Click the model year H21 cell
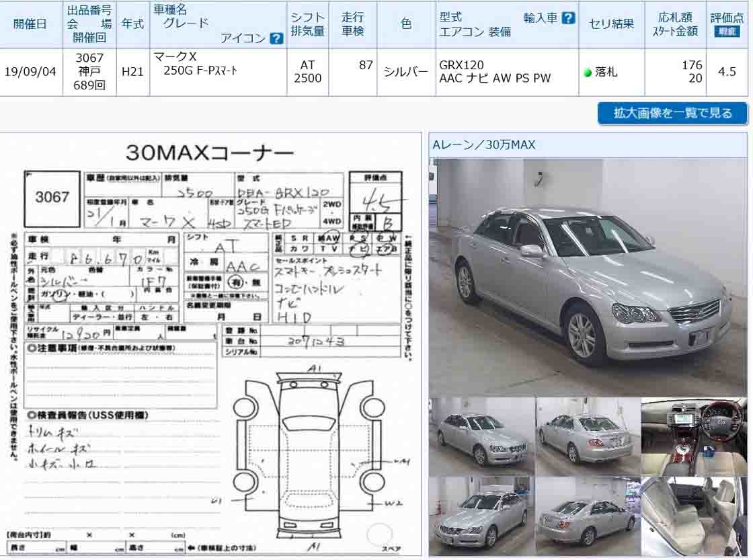This screenshot has height=560, width=753. click(132, 72)
